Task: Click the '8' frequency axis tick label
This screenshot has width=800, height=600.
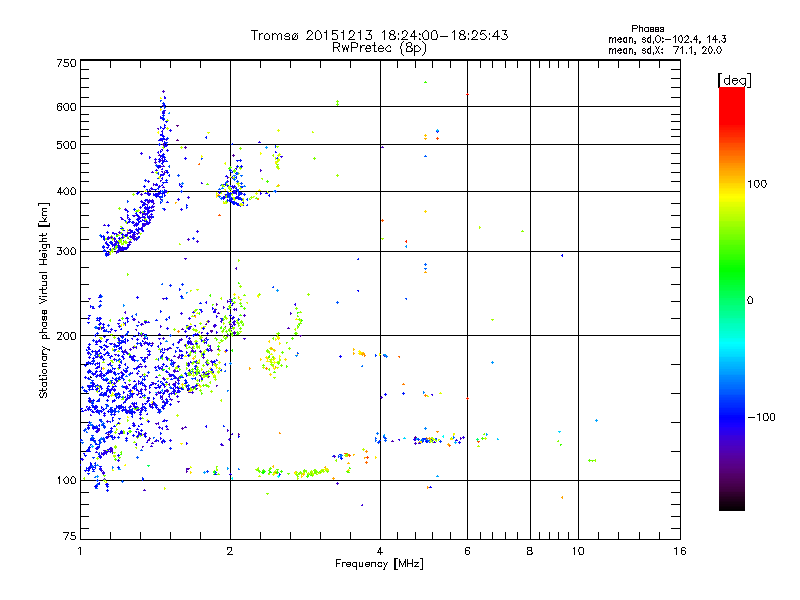Action: (x=530, y=551)
